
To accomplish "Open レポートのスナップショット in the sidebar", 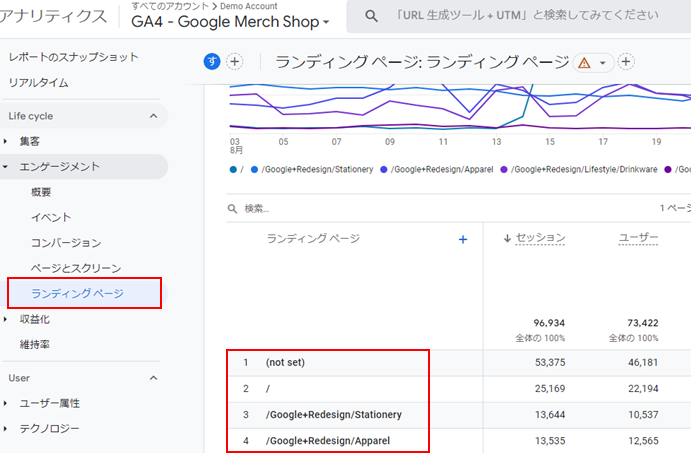I will click(74, 57).
